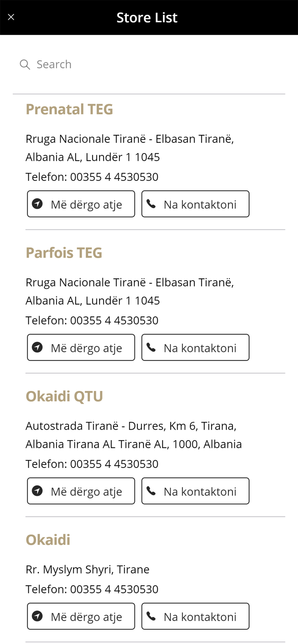Tap navigation arrow icon for Okaidi QTU
Viewport: 298px width, 644px height.
37,491
